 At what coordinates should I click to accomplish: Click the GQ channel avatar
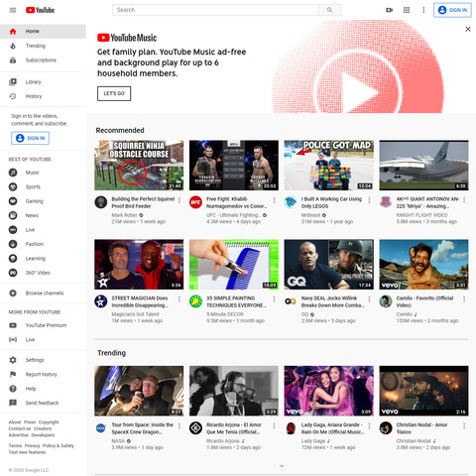(291, 301)
